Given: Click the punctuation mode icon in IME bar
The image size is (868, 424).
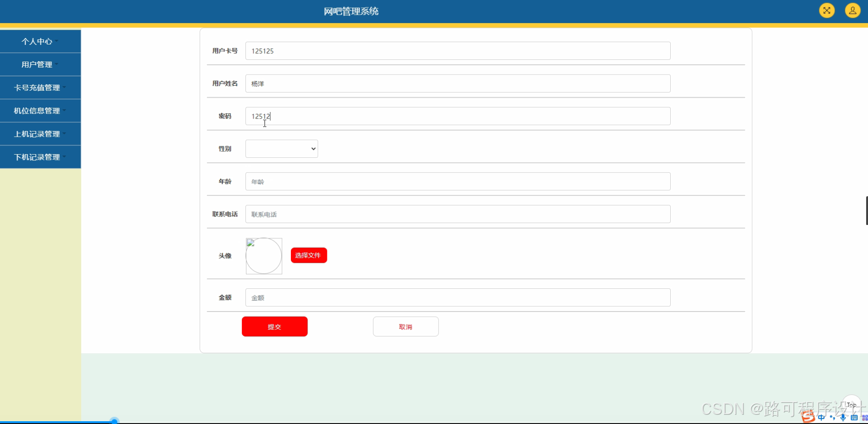Looking at the screenshot, I should click(832, 418).
